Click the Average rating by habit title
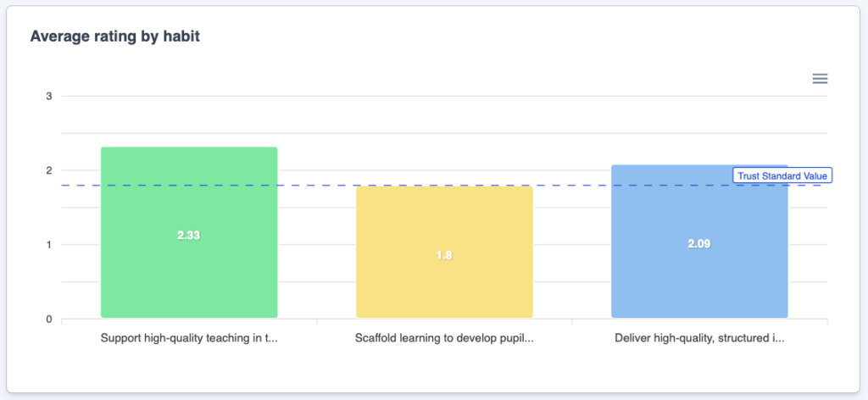The height and width of the screenshot is (400, 868). (x=114, y=36)
